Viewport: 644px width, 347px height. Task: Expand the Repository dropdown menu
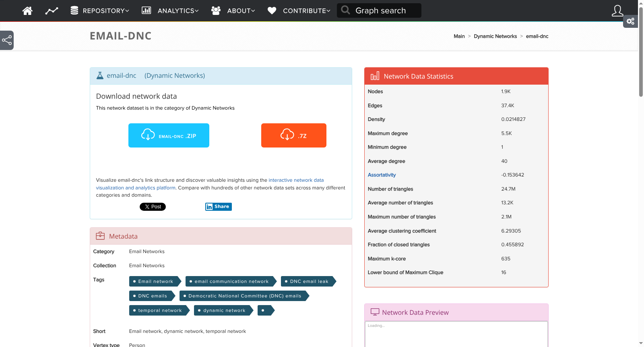pos(106,11)
